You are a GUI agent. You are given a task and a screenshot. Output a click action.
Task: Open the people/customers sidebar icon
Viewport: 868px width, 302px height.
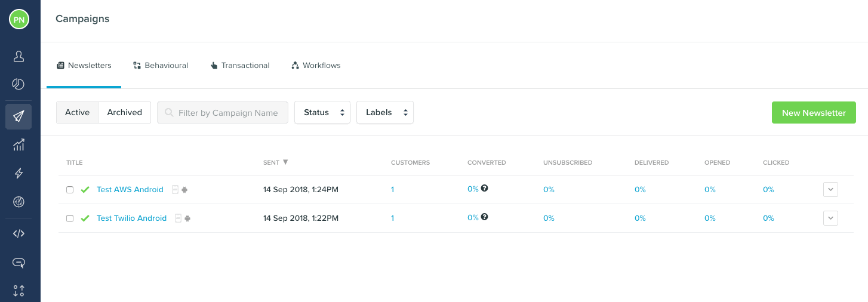click(19, 57)
